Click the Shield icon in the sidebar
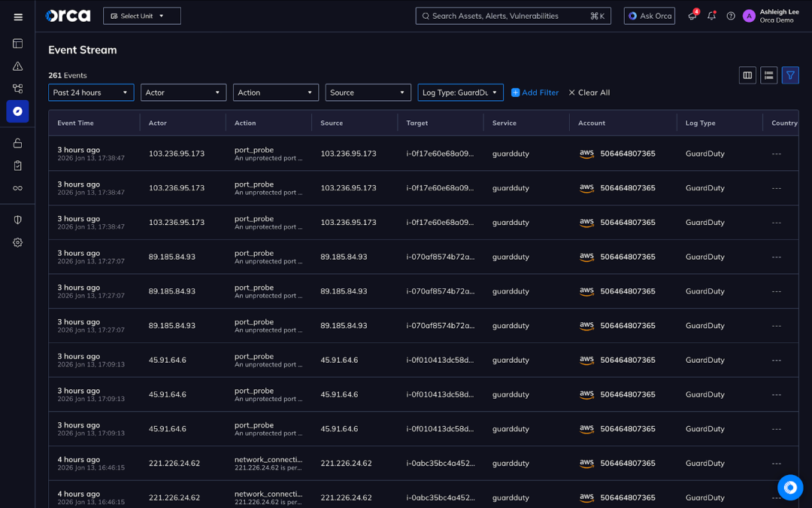Screen dimensions: 812x508 tap(17, 219)
